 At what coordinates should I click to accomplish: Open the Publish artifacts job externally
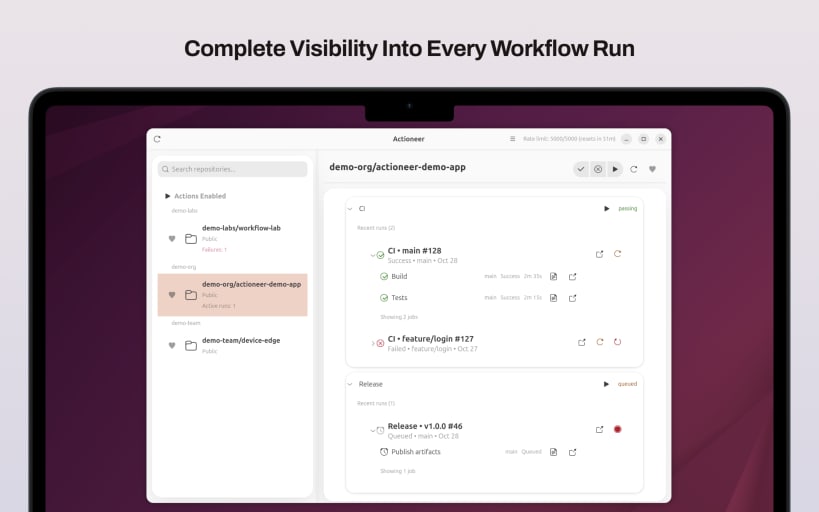[x=572, y=452]
